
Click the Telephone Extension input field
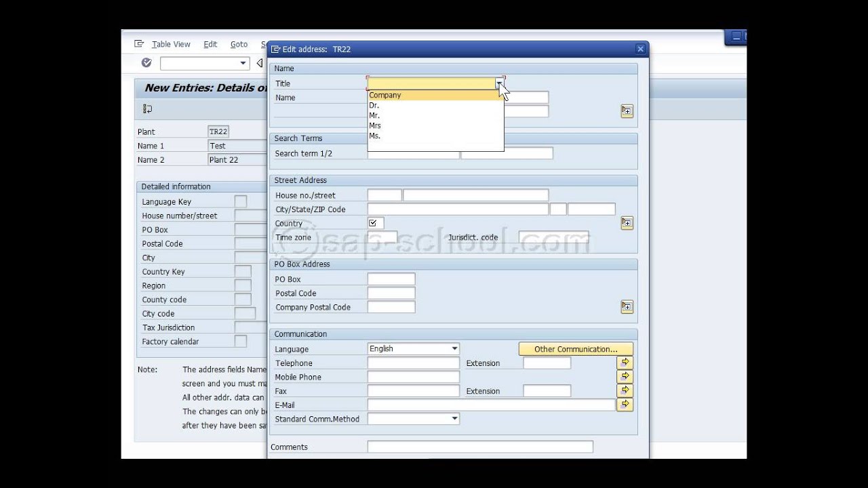tap(547, 363)
